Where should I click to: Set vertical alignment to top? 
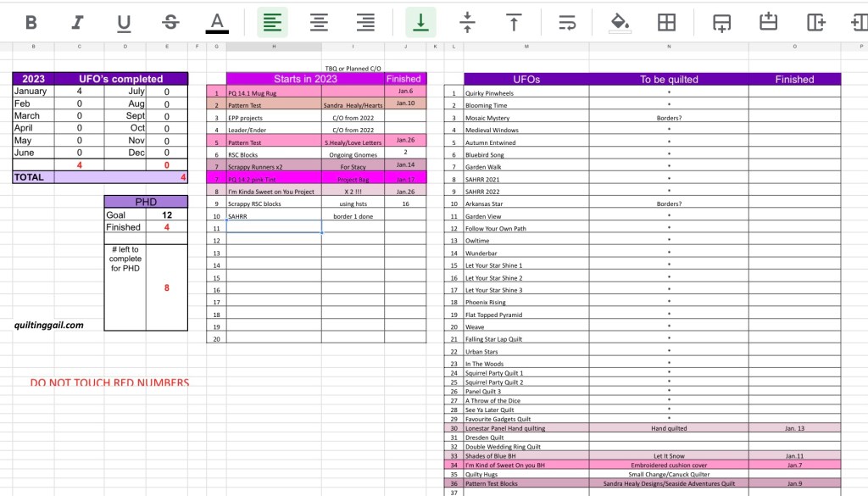tap(513, 22)
